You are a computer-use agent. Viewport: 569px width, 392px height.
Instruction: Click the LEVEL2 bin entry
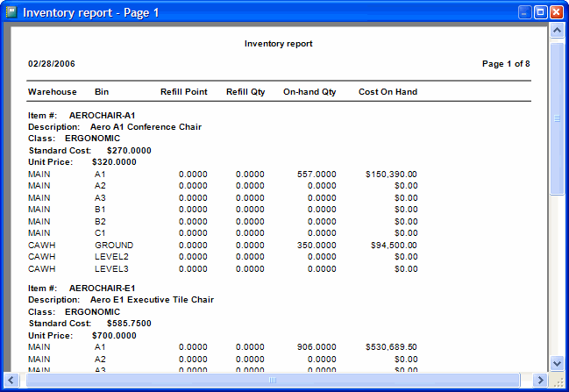coord(111,257)
